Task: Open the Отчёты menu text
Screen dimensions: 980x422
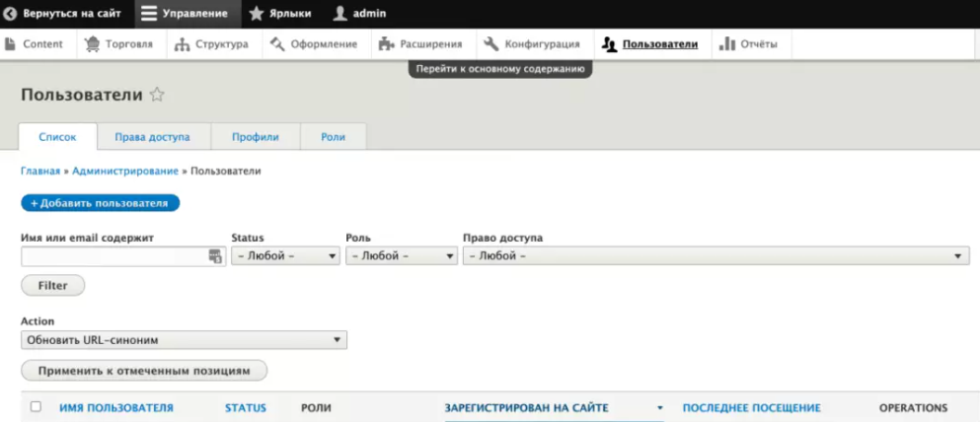Action: tap(759, 44)
